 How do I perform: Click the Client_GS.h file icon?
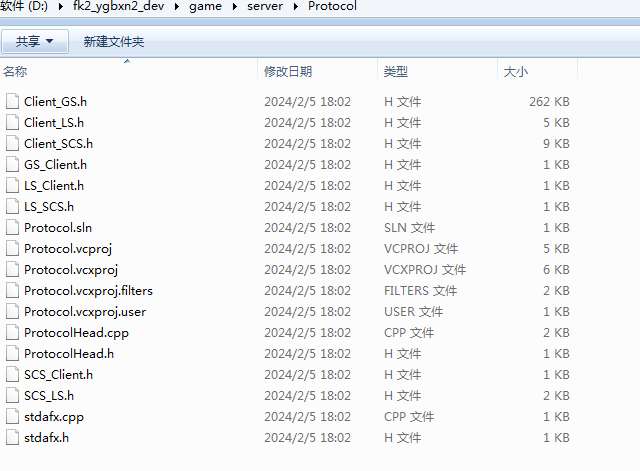pyautogui.click(x=12, y=101)
